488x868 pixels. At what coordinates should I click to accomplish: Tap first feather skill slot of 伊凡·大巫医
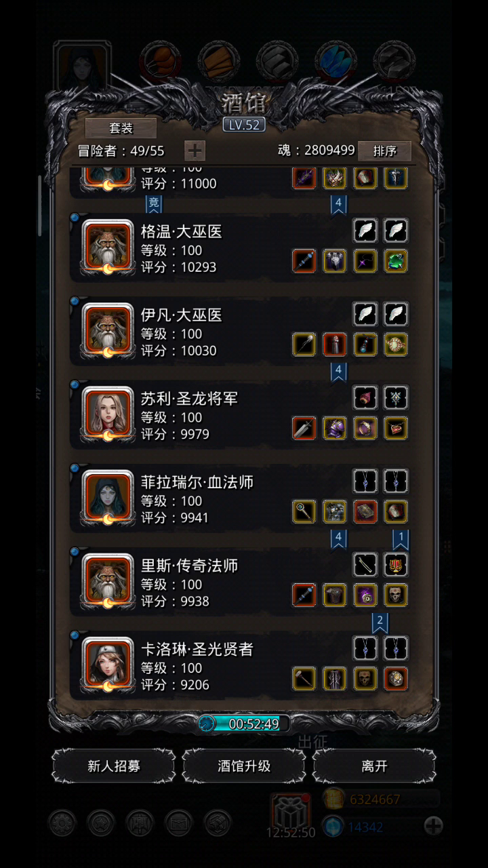[x=365, y=314]
